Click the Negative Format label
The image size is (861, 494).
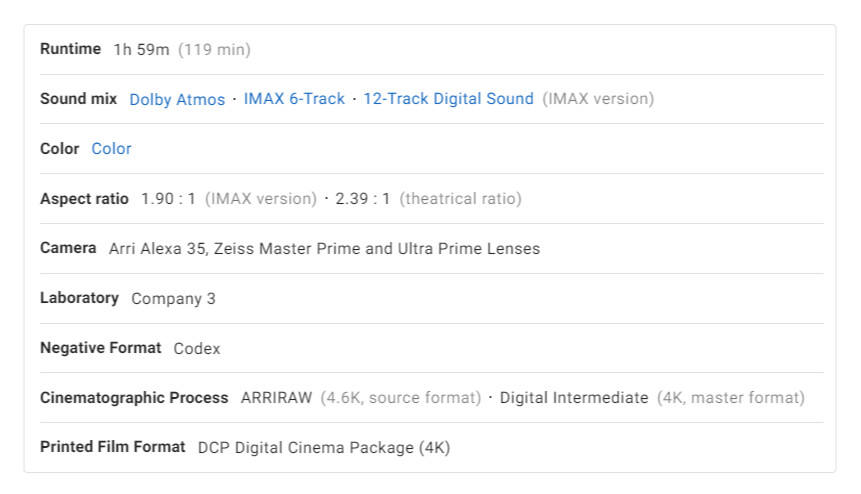[x=100, y=348]
